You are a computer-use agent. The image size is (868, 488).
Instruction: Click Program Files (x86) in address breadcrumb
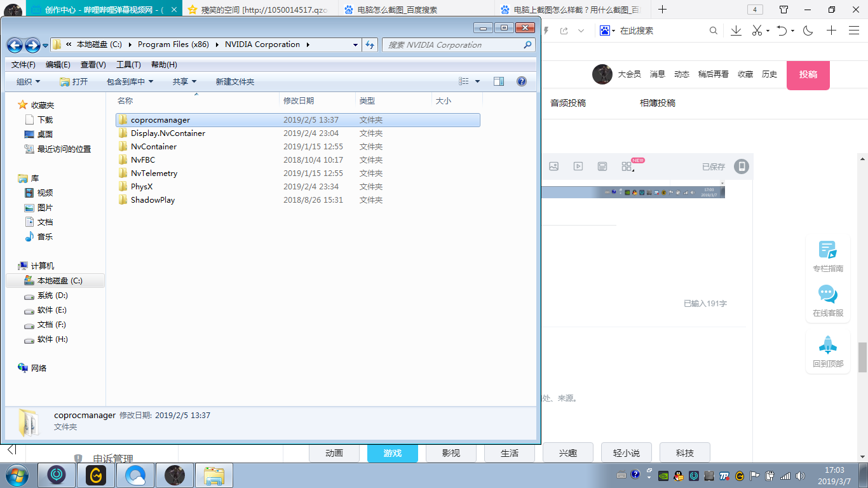click(173, 44)
